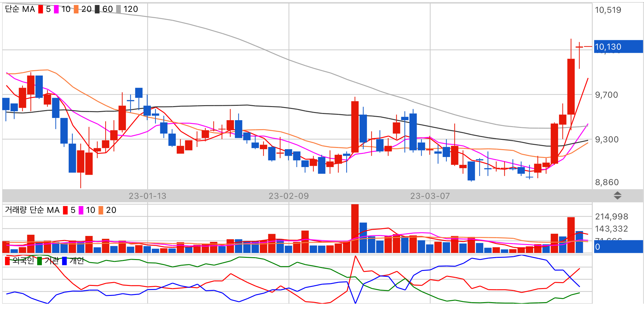Click the 개인 investor legend label
Screen dimensions: 644x309
click(77, 261)
